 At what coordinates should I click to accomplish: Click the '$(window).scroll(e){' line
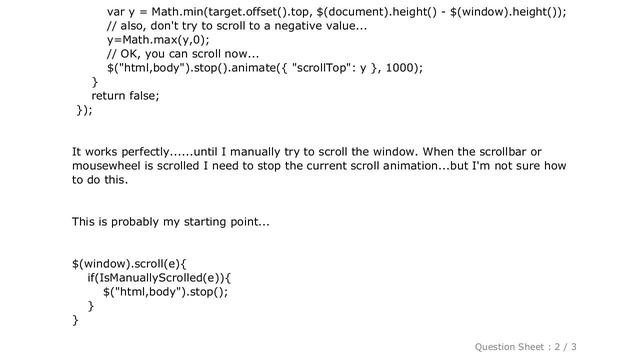point(129,264)
